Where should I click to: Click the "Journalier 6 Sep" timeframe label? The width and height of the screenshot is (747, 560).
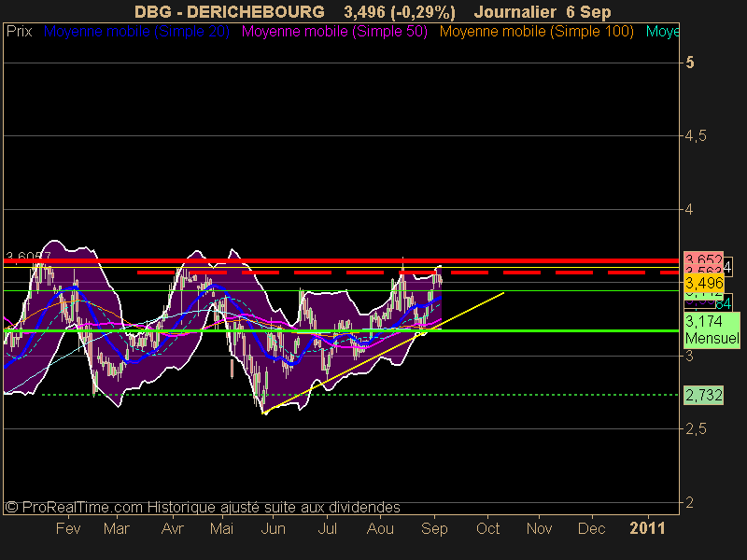(543, 12)
